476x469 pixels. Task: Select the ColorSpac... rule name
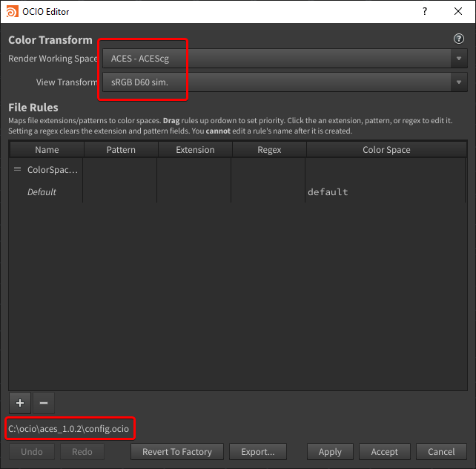[53, 169]
